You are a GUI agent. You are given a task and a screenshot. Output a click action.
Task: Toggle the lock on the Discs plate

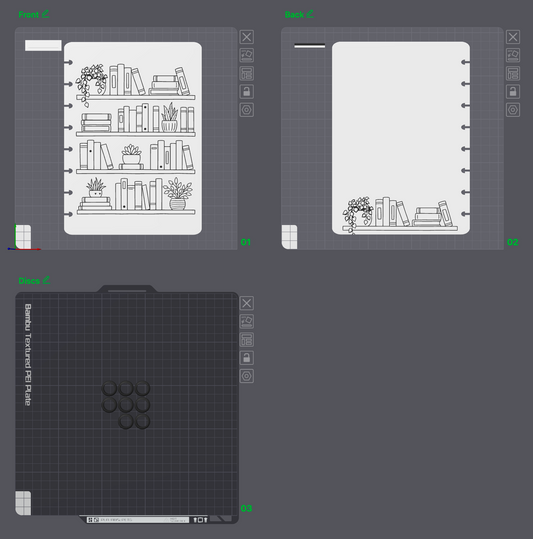pyautogui.click(x=246, y=358)
